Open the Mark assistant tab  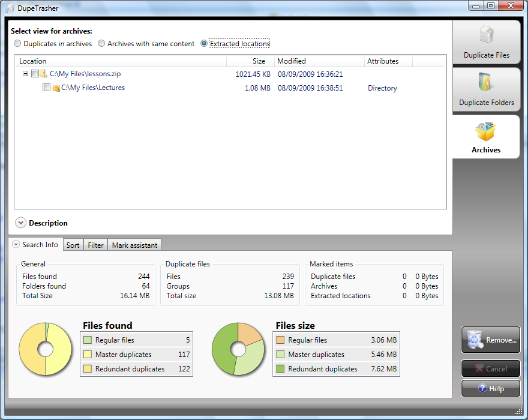point(134,245)
